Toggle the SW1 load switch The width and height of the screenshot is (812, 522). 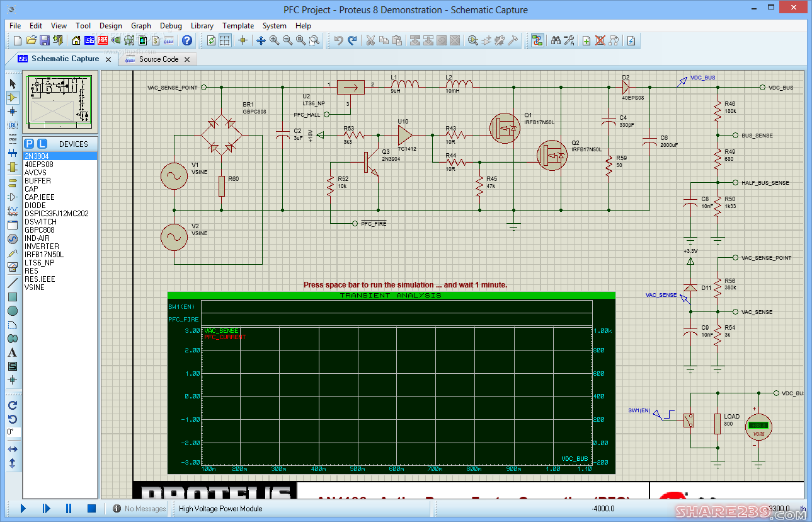click(x=690, y=420)
